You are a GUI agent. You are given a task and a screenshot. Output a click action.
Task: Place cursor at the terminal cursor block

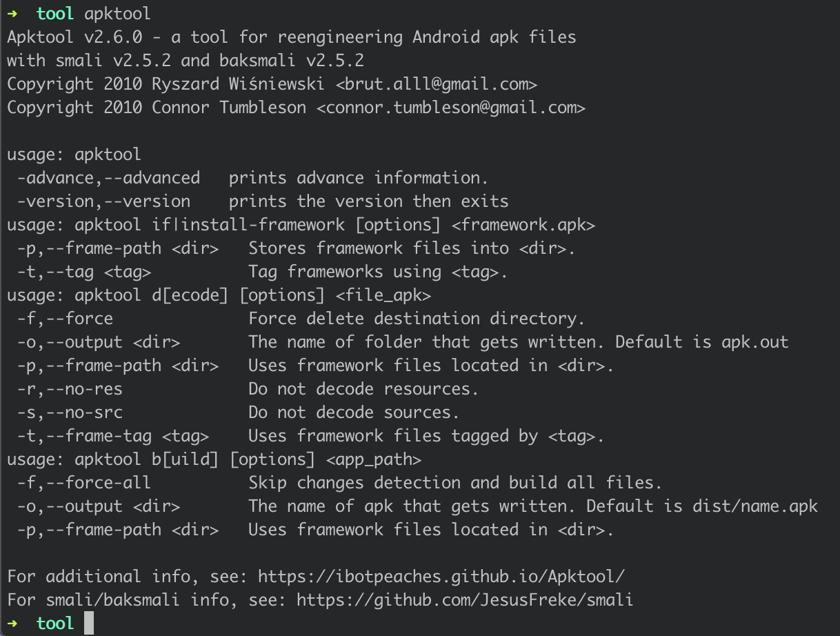pyautogui.click(x=88, y=624)
